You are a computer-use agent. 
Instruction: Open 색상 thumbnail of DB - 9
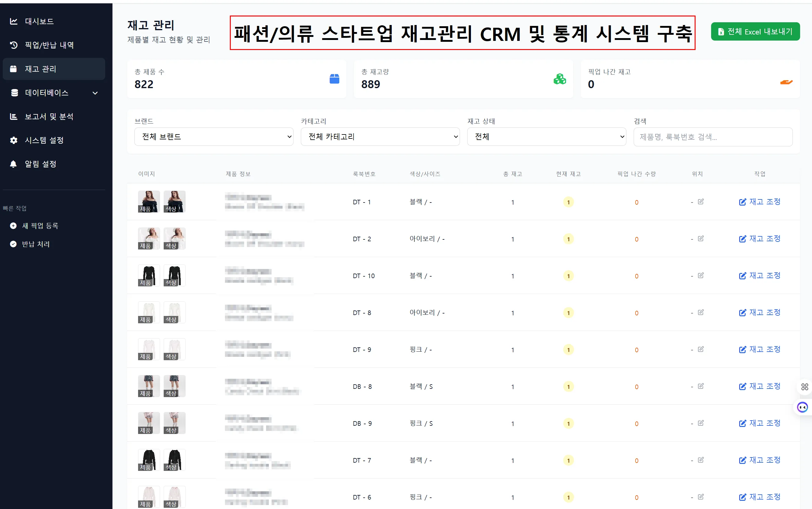coord(175,423)
